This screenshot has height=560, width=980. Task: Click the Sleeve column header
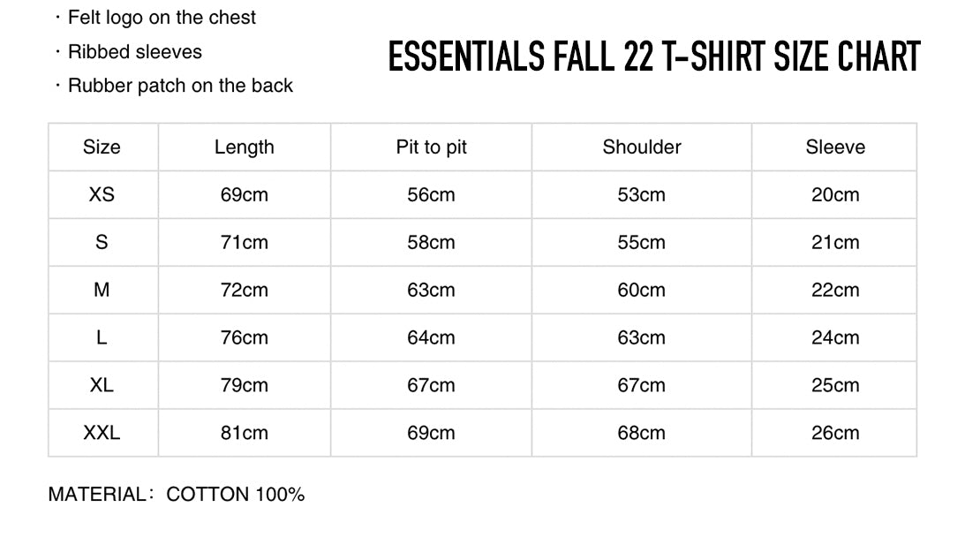point(835,148)
